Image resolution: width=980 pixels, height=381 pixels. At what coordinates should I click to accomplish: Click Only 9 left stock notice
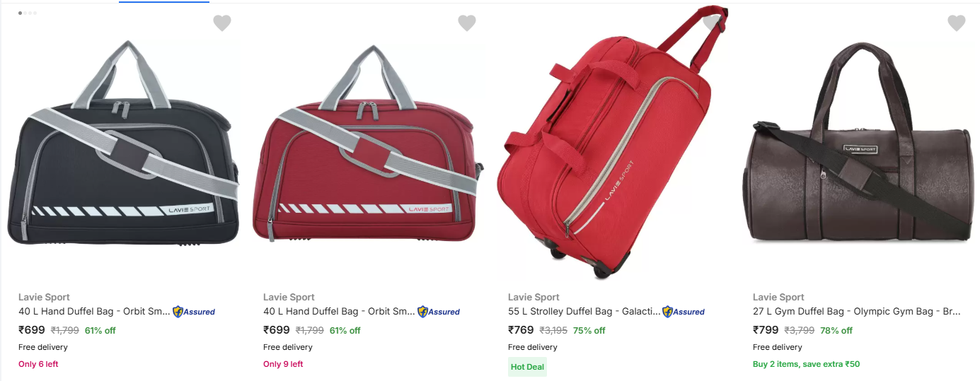click(x=283, y=364)
